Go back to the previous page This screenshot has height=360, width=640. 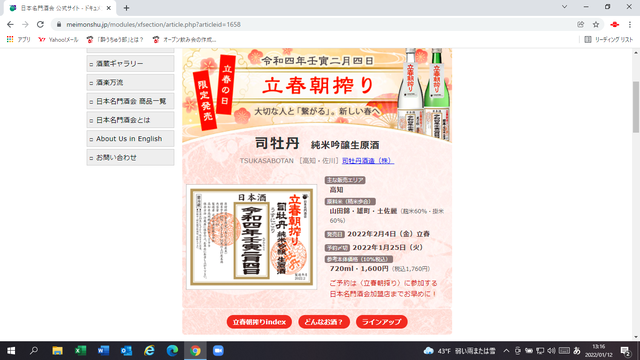pos(10,24)
